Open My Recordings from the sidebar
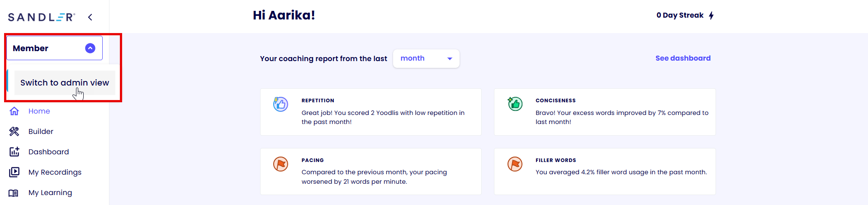The width and height of the screenshot is (868, 205). [55, 172]
